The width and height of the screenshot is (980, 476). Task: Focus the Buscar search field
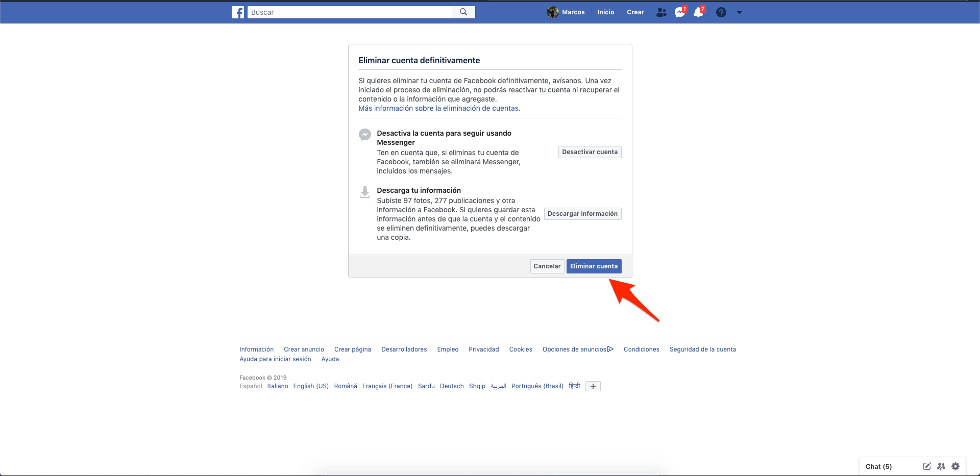point(350,12)
